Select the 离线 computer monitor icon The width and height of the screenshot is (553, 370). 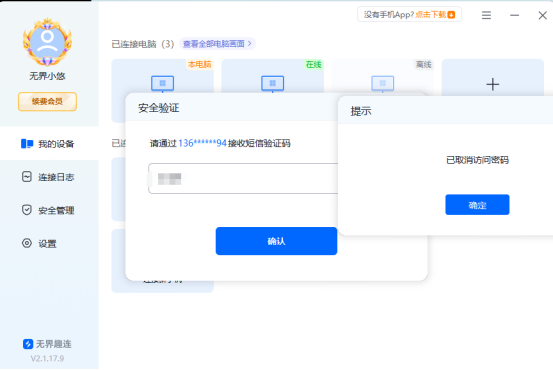click(x=383, y=84)
